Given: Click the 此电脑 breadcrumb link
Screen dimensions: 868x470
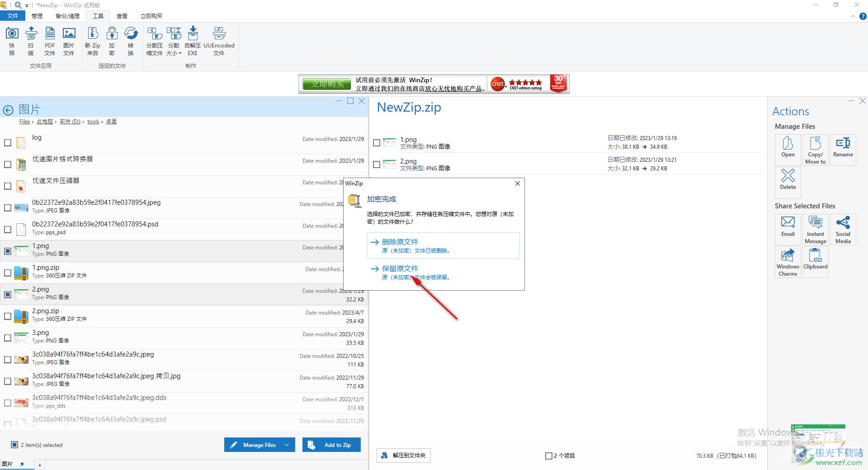Looking at the screenshot, I should pyautogui.click(x=45, y=122).
